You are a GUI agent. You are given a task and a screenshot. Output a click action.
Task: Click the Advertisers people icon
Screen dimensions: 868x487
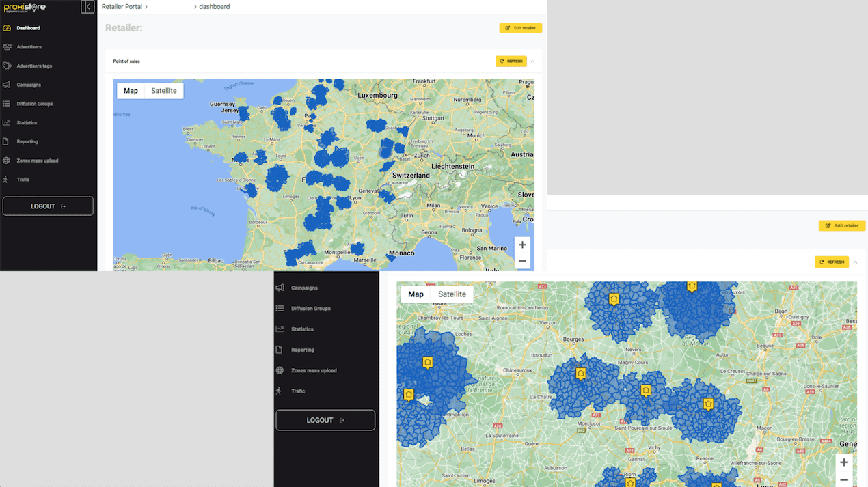click(7, 47)
